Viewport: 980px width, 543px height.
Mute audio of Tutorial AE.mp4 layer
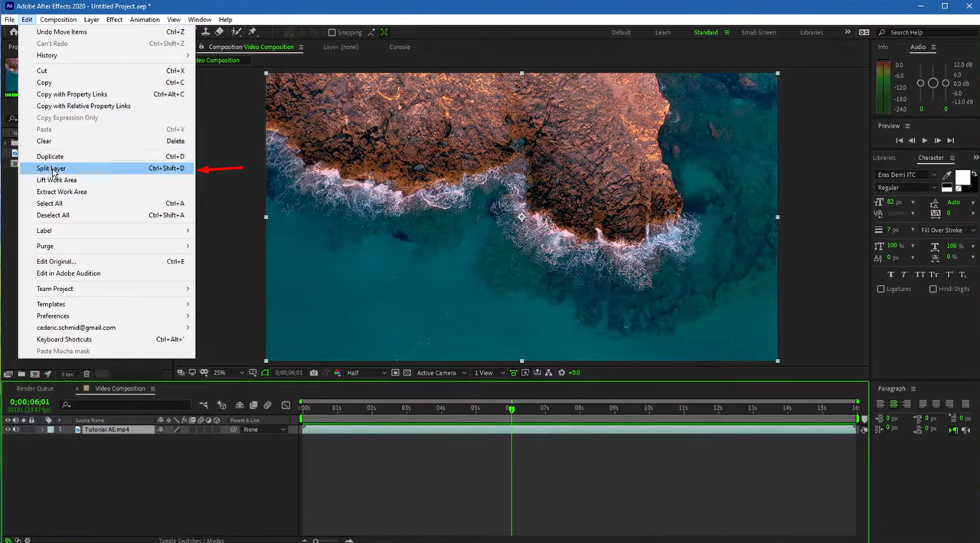pos(15,430)
